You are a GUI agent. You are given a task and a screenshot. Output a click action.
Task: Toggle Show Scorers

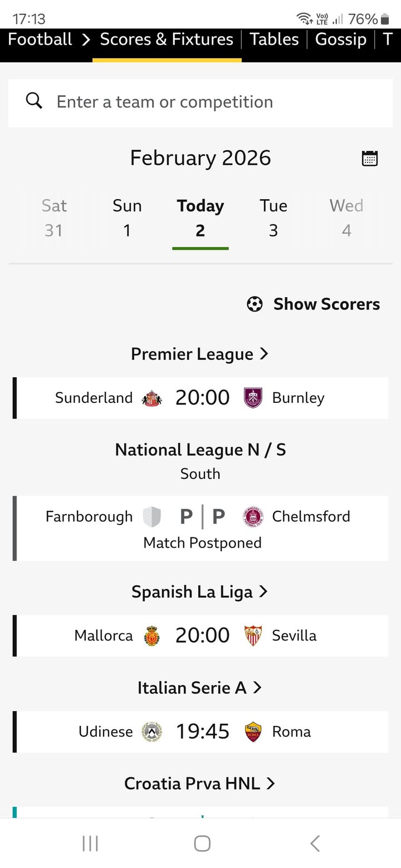(x=314, y=304)
